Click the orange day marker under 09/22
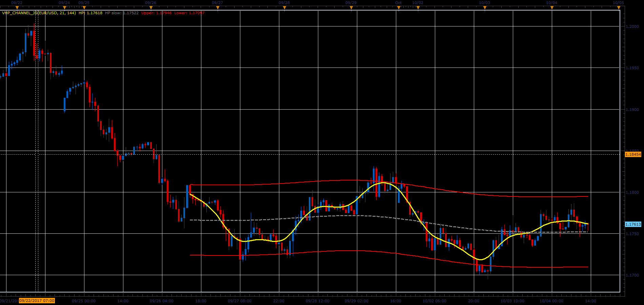Image resolution: width=644 pixels, height=305 pixels. (x=17, y=8)
